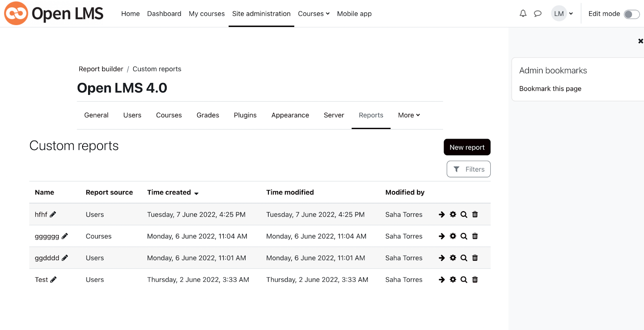
Task: Open settings gear for Test report
Action: point(453,280)
